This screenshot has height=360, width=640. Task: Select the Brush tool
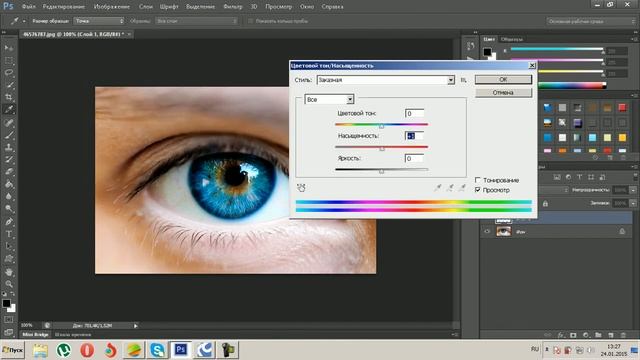pyautogui.click(x=9, y=135)
